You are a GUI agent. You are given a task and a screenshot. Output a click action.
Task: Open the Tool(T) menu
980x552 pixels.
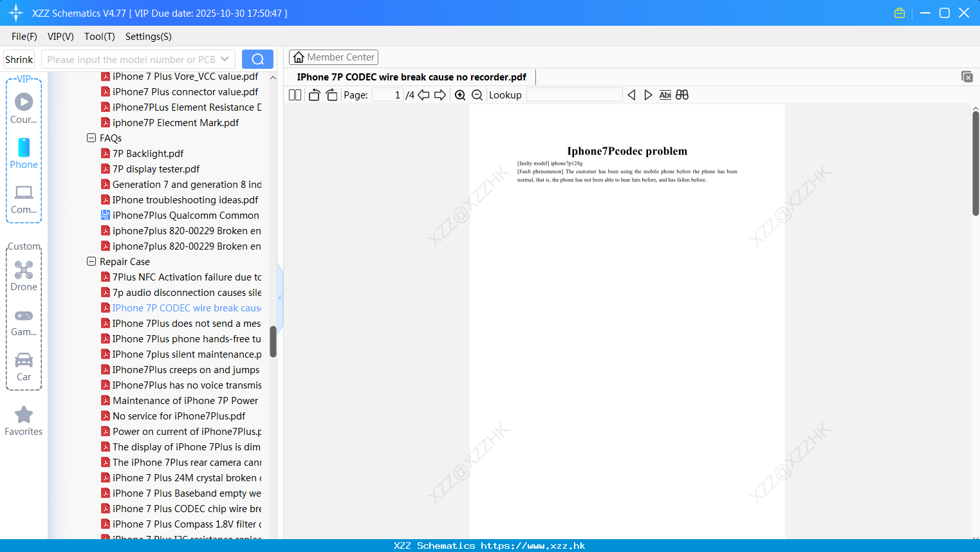pos(100,37)
